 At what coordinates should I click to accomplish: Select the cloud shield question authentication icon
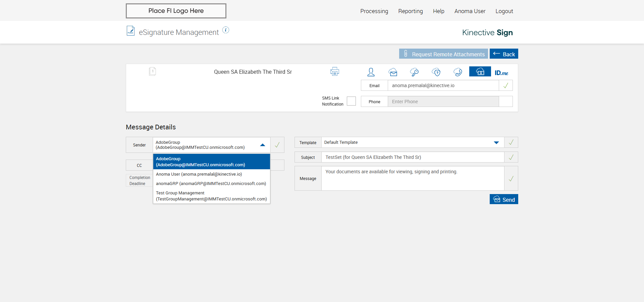[x=436, y=72]
